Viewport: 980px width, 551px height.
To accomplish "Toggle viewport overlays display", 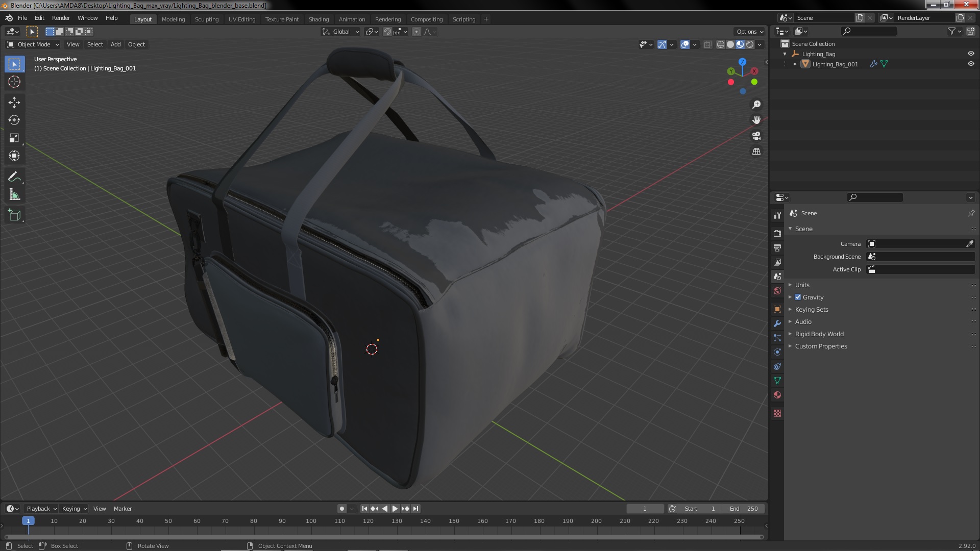I will click(x=685, y=45).
